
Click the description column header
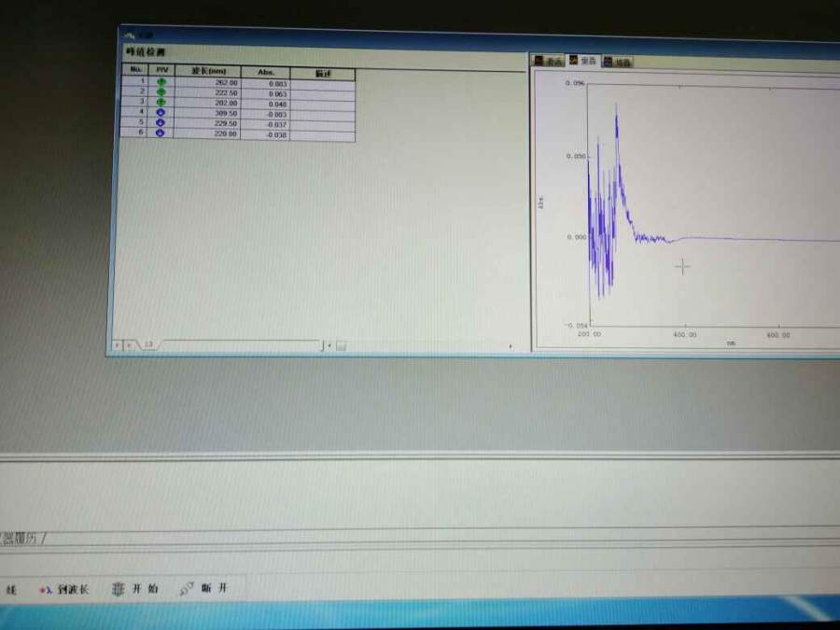tap(323, 74)
